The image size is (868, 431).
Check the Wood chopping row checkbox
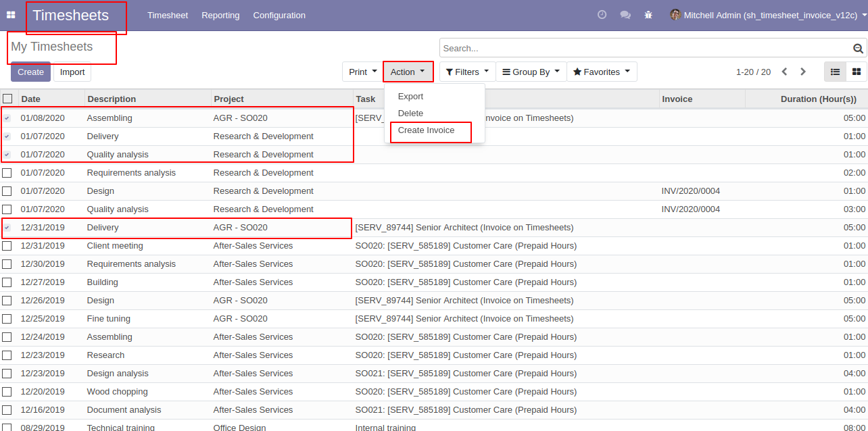tap(7, 392)
